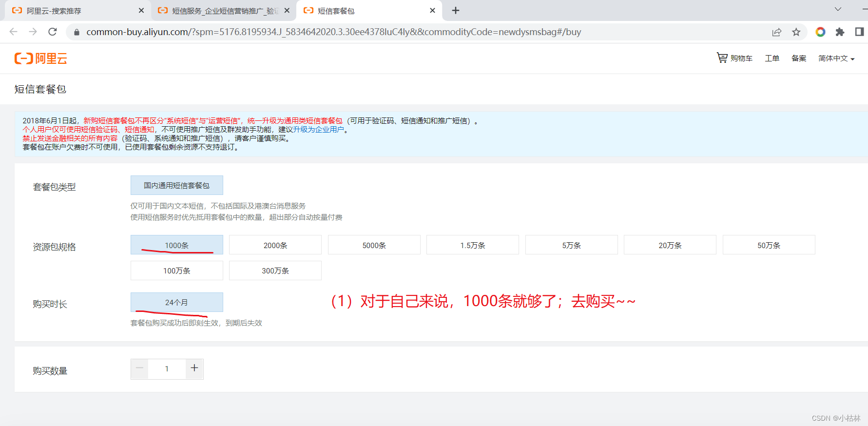The width and height of the screenshot is (868, 426).
Task: Open the 购物车 shopping cart
Action: [x=734, y=58]
